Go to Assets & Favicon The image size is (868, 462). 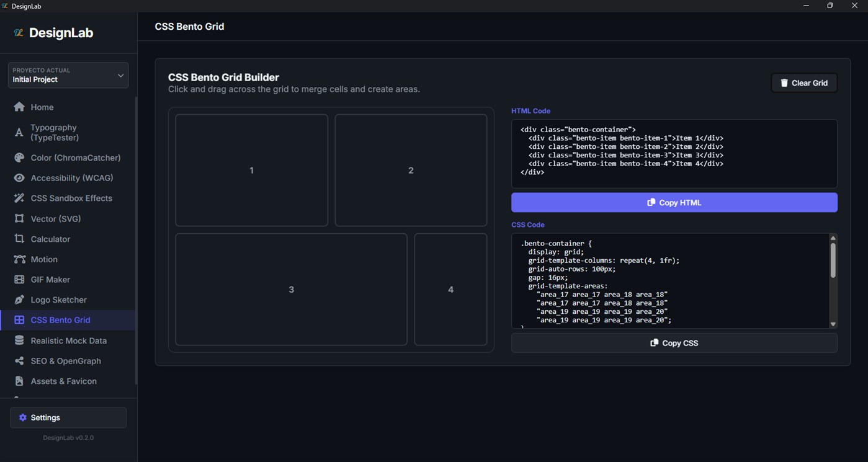68,381
